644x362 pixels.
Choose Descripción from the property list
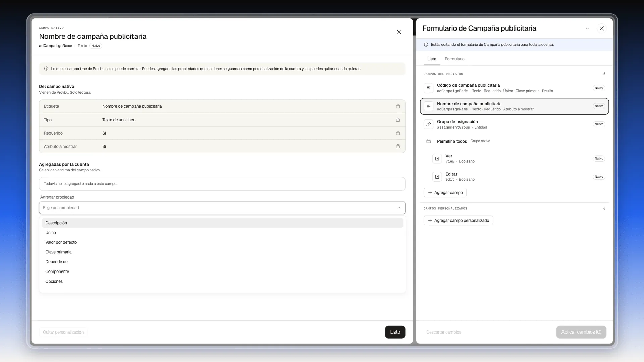[x=222, y=223]
